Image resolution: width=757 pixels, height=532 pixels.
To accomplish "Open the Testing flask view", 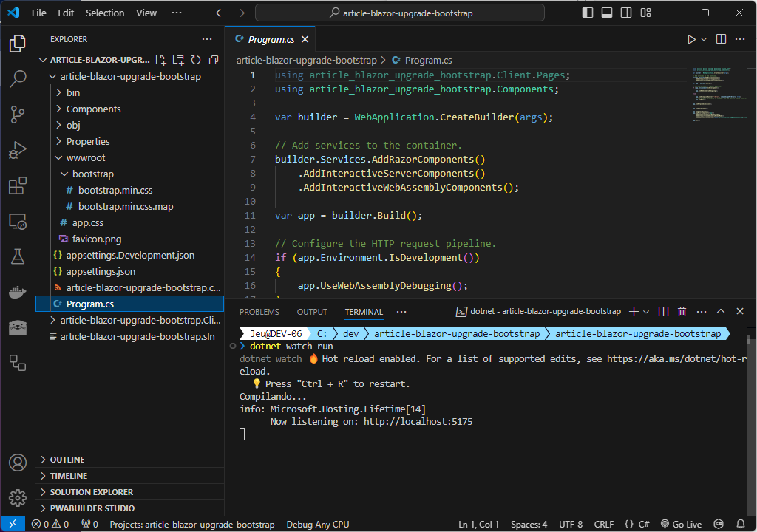I will tap(18, 257).
